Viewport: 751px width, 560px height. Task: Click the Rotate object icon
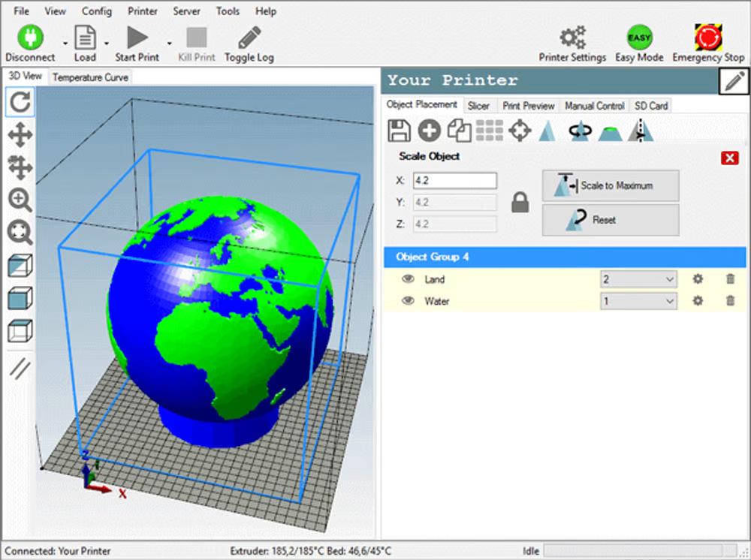point(579,130)
